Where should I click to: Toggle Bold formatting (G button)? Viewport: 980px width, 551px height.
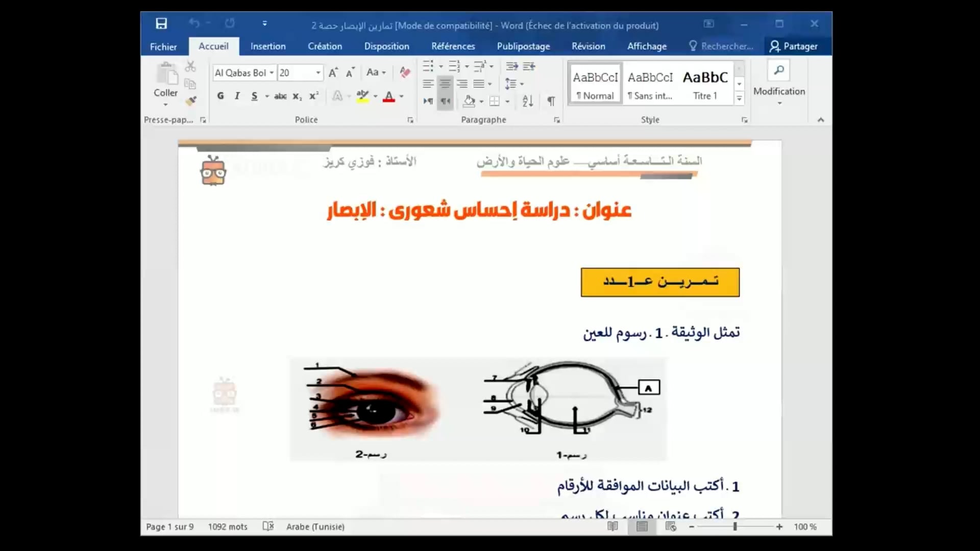click(x=220, y=96)
